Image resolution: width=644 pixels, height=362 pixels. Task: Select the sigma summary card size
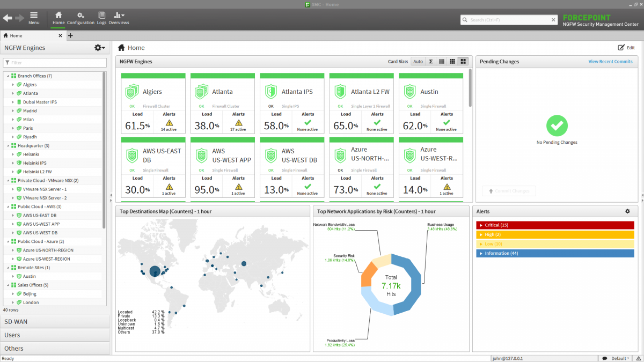430,62
